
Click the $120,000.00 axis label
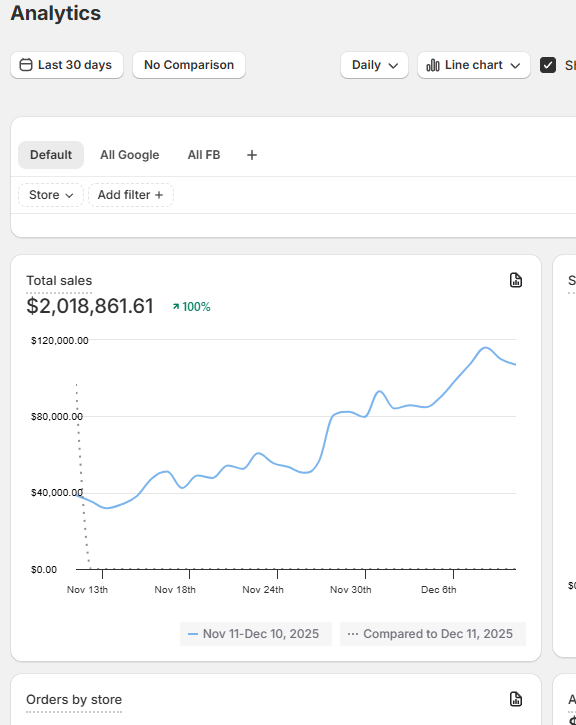coord(60,341)
